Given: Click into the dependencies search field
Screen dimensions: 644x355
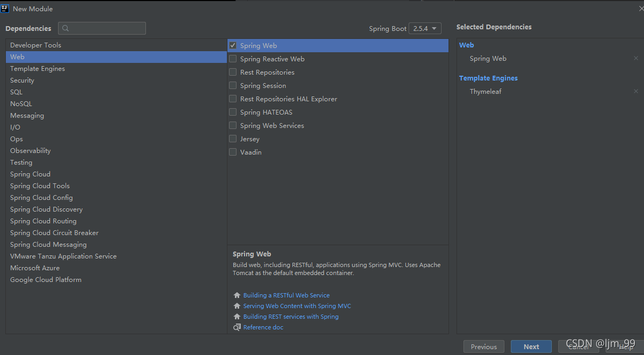Looking at the screenshot, I should pyautogui.click(x=102, y=29).
